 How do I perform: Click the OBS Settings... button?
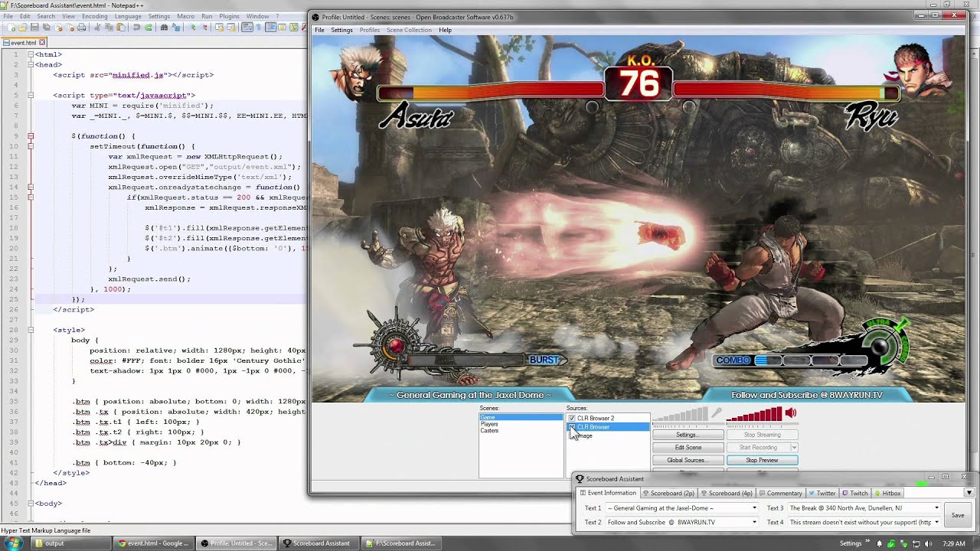tap(687, 435)
